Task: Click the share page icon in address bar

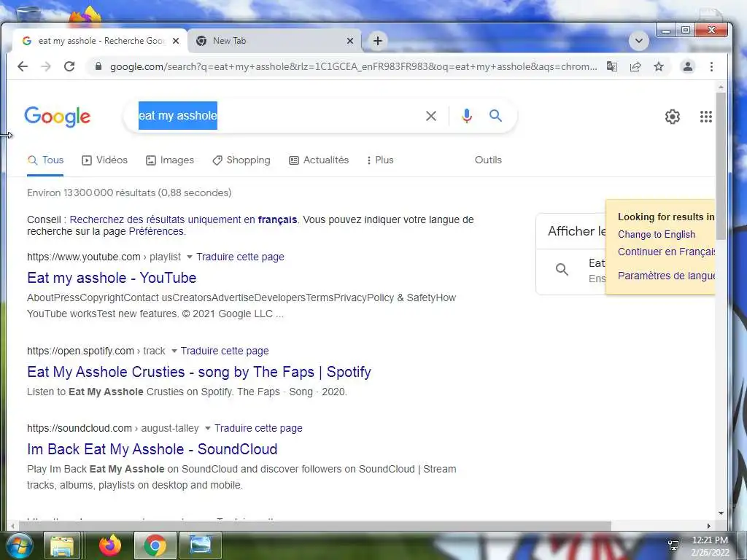Action: click(x=635, y=66)
